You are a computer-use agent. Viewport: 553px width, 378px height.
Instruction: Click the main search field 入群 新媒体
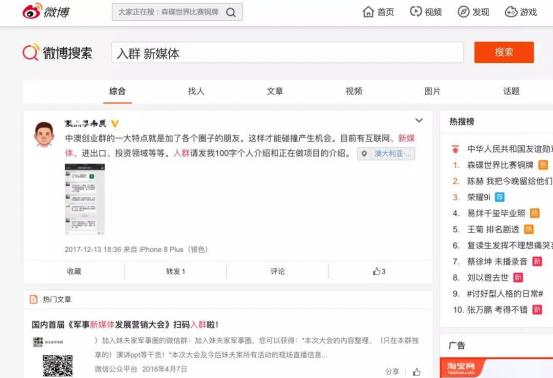tap(287, 53)
